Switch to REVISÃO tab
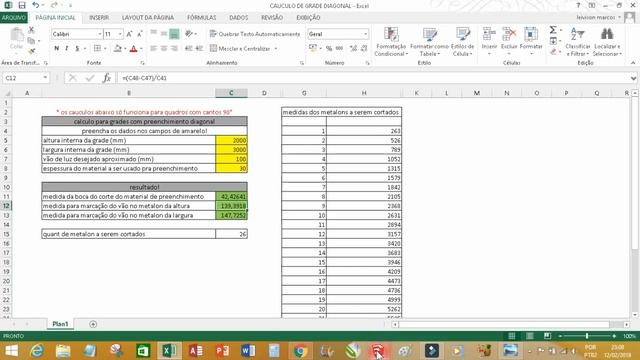This screenshot has height=360, width=640. (x=272, y=18)
